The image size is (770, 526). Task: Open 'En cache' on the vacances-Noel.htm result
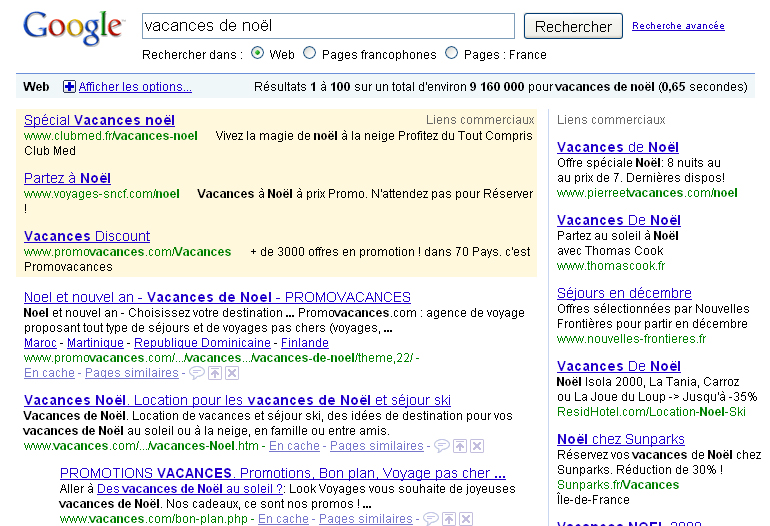click(x=294, y=446)
